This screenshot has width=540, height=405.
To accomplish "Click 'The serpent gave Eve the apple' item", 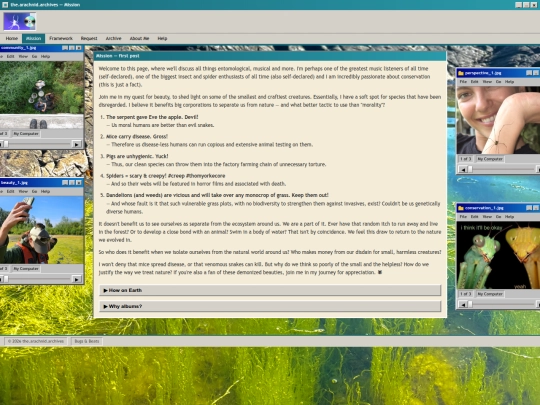I will pos(152,117).
